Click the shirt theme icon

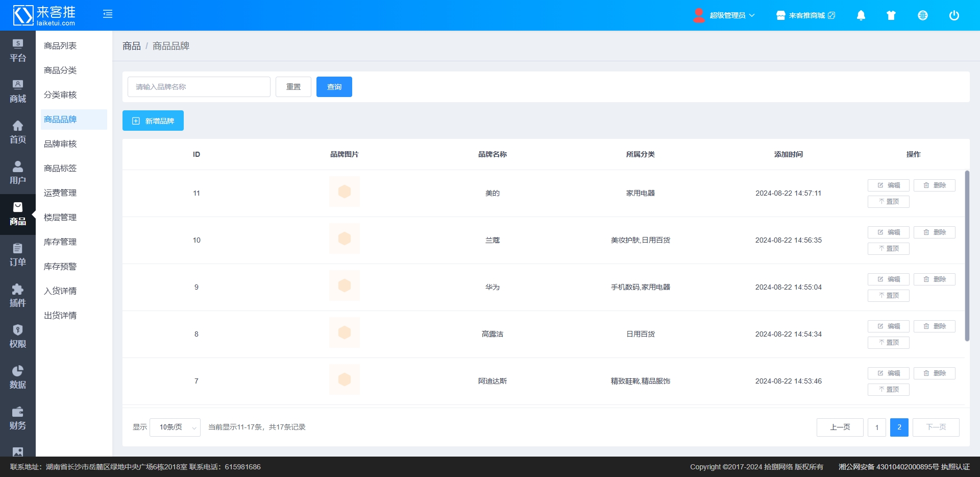(x=891, y=15)
